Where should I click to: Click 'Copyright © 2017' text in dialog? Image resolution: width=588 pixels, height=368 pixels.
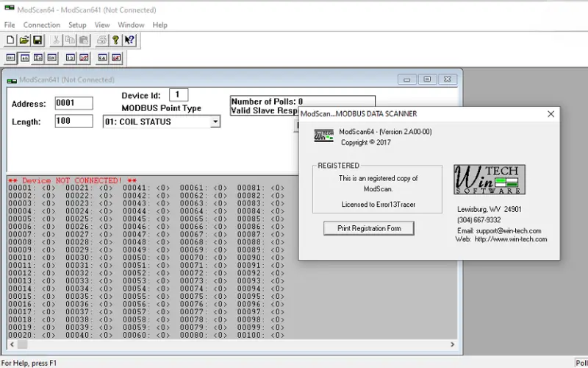(x=365, y=142)
